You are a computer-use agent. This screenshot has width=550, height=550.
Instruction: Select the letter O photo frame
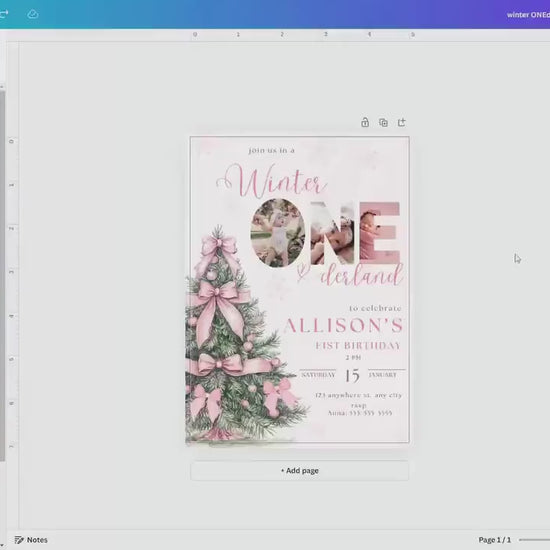pos(278,233)
